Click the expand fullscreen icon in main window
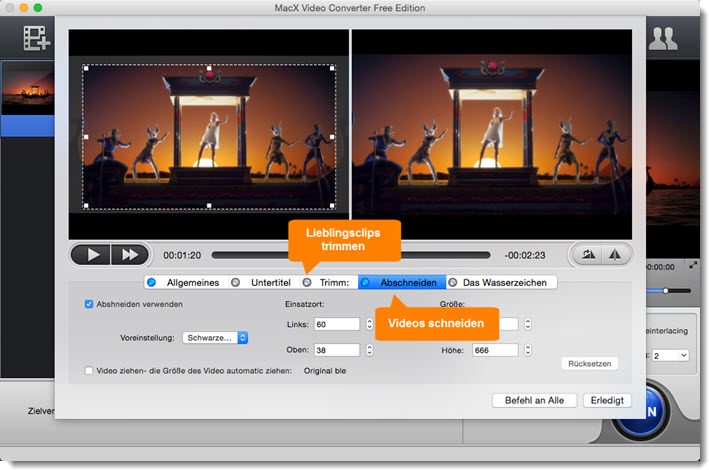The image size is (709, 470). click(693, 266)
